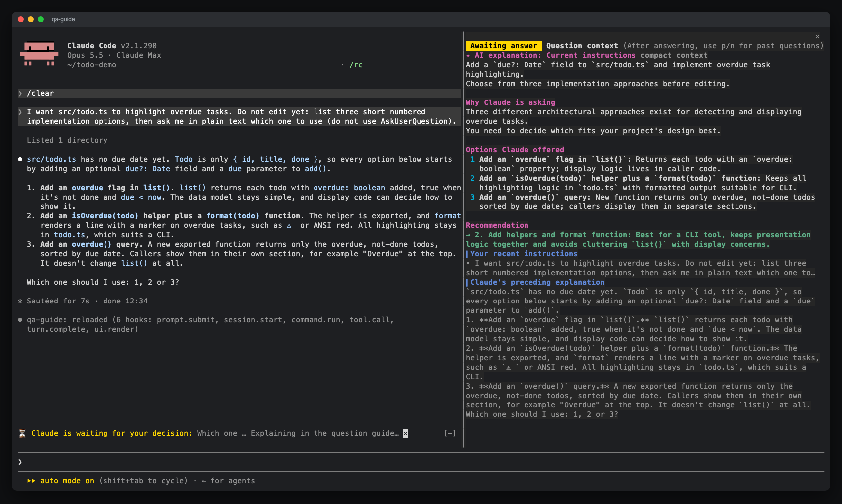
Task: Click the Why Claude is asking heading
Action: [x=511, y=102]
